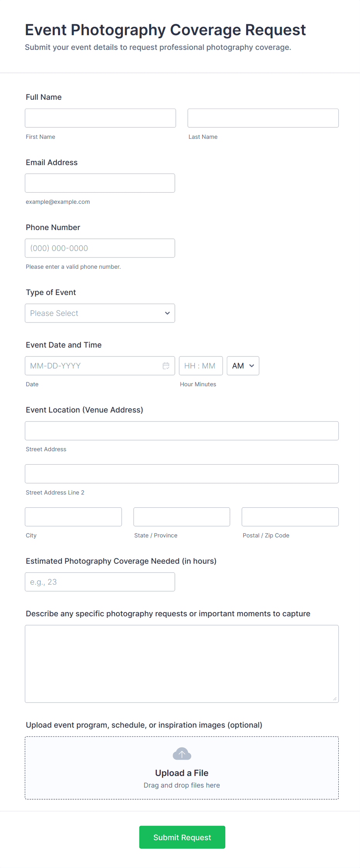The image size is (360, 868).
Task: Click the cloud upload icon
Action: click(x=182, y=754)
